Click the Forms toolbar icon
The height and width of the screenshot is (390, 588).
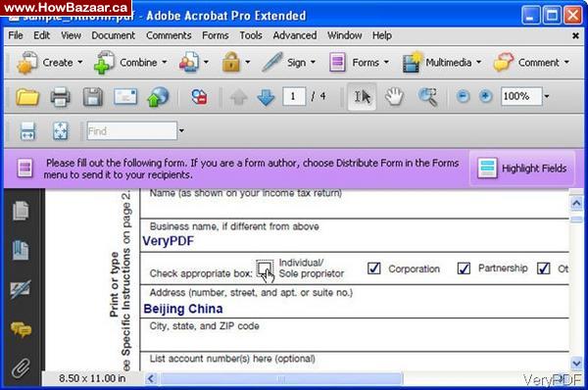pyautogui.click(x=337, y=63)
